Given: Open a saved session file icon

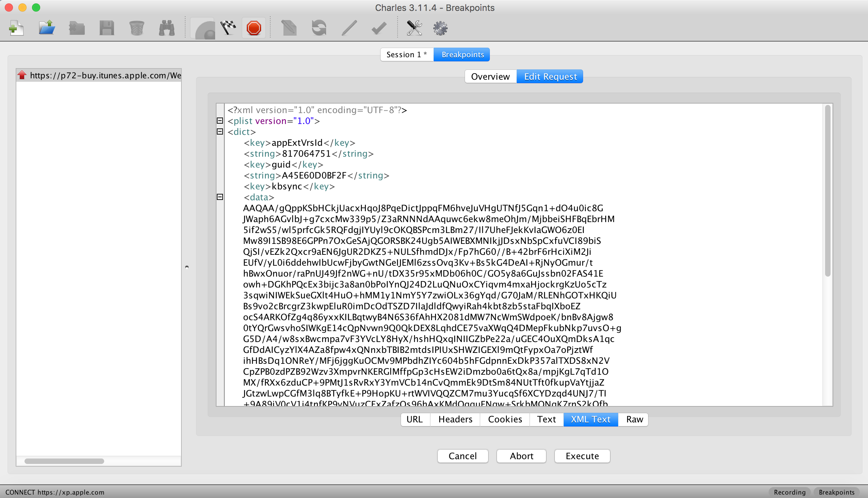Looking at the screenshot, I should [x=47, y=28].
